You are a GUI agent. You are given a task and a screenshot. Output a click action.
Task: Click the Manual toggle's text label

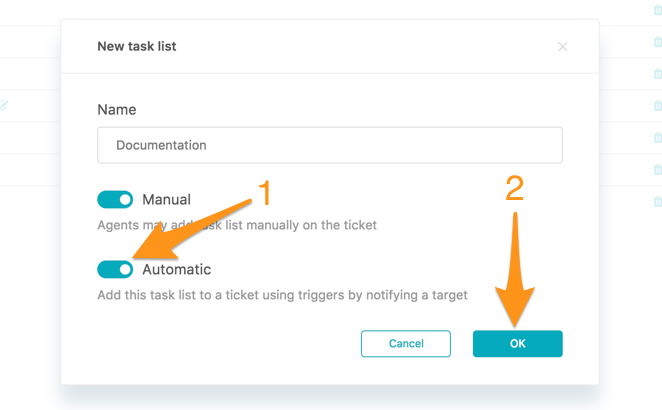(x=166, y=200)
